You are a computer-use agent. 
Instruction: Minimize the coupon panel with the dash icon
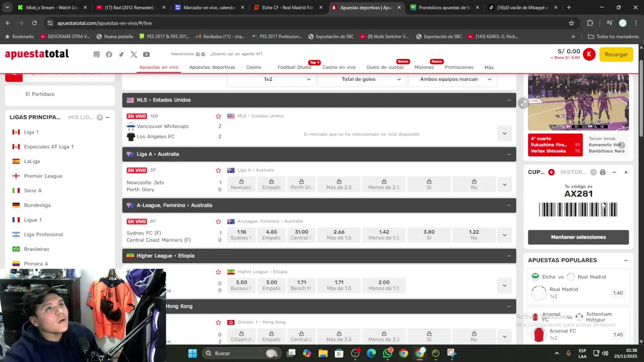(x=614, y=172)
